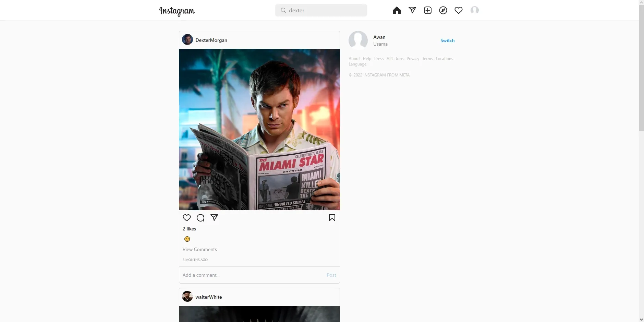Open the Dexter Miami Star post image
Screen dimensions: 644x322
click(259, 130)
